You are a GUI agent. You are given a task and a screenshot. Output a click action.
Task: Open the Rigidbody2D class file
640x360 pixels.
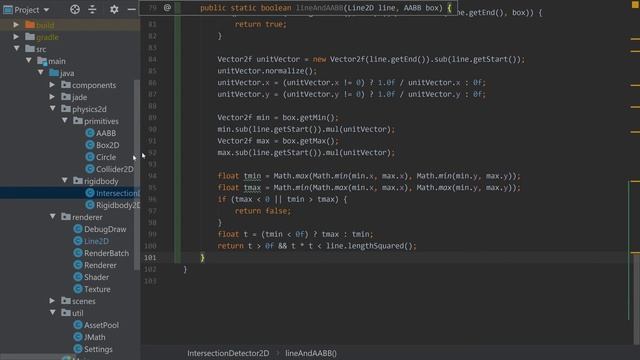tap(118, 205)
